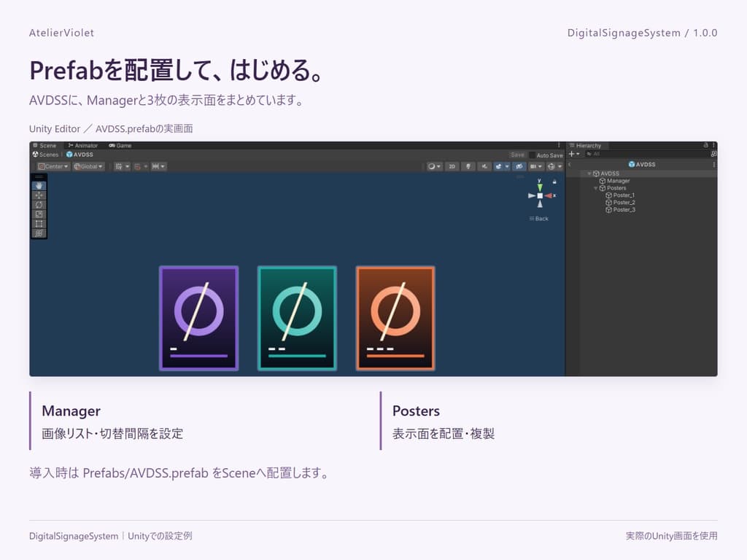Select the teal poster in Scene view
The height and width of the screenshot is (560, 747).
click(x=298, y=318)
